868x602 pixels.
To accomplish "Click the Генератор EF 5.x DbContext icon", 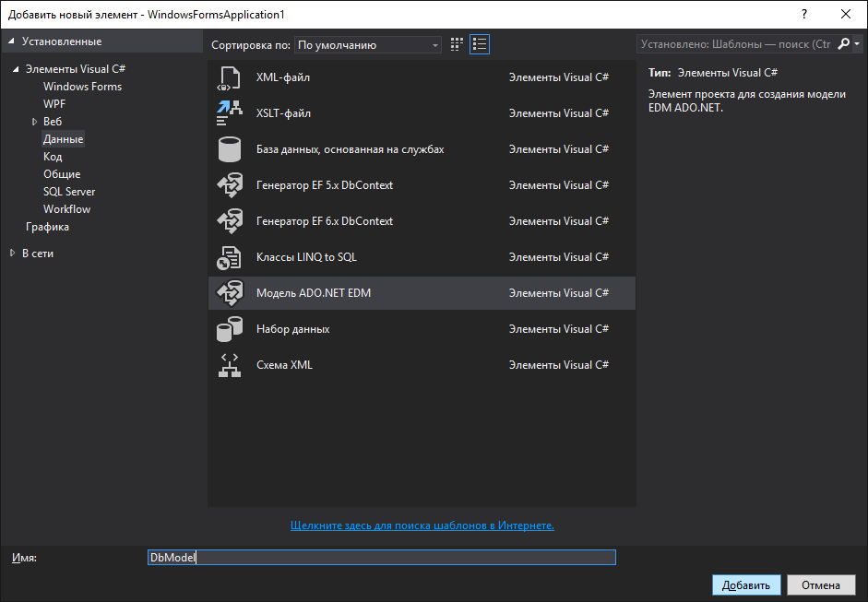I will pyautogui.click(x=229, y=185).
